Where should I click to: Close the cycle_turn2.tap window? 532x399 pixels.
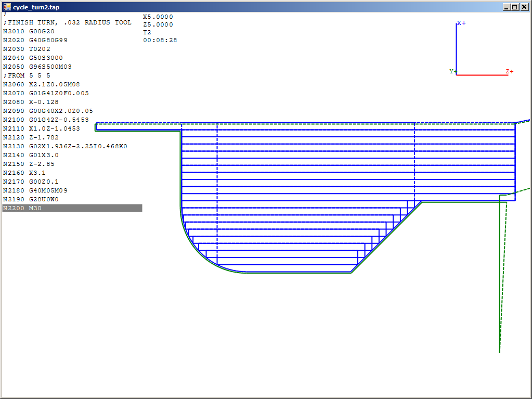pos(524,7)
